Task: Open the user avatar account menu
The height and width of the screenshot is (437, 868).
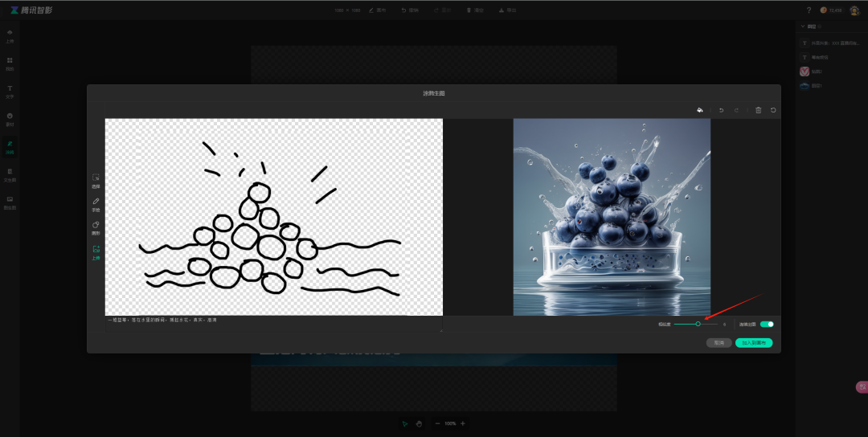Action: click(854, 10)
